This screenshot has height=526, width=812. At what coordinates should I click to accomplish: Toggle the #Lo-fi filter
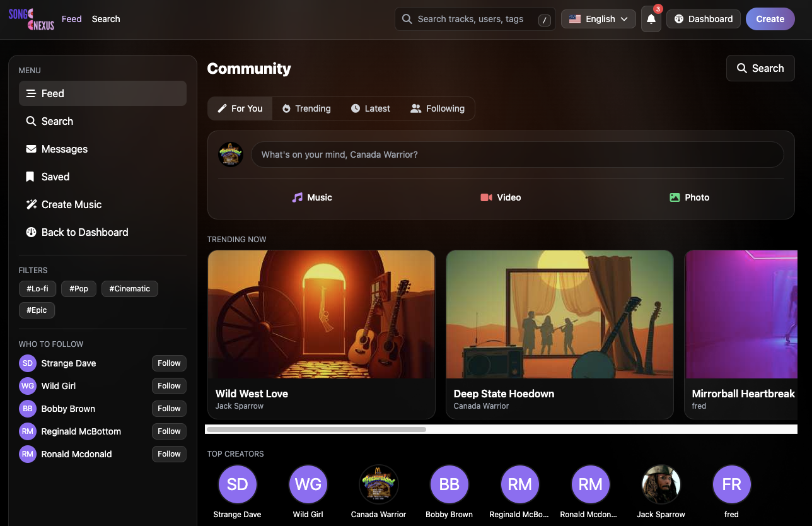click(x=37, y=288)
